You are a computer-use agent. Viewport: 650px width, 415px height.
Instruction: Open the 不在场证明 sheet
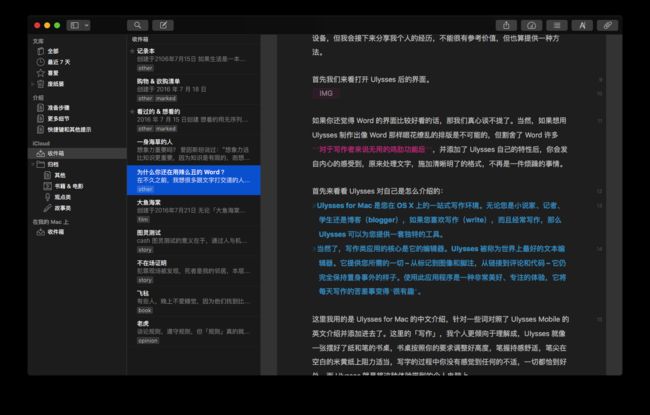pos(194,271)
